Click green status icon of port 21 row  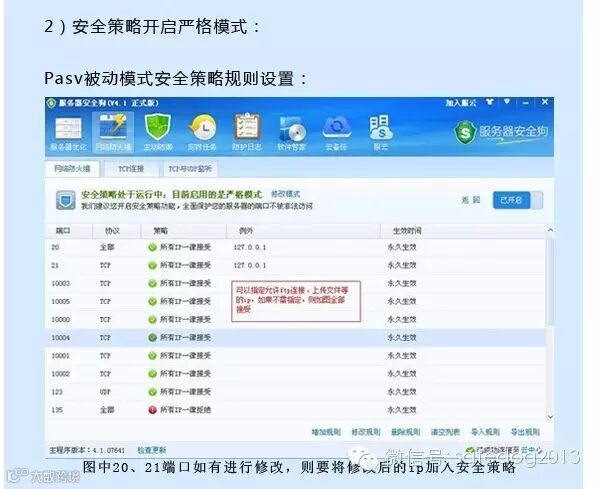pyautogui.click(x=152, y=265)
